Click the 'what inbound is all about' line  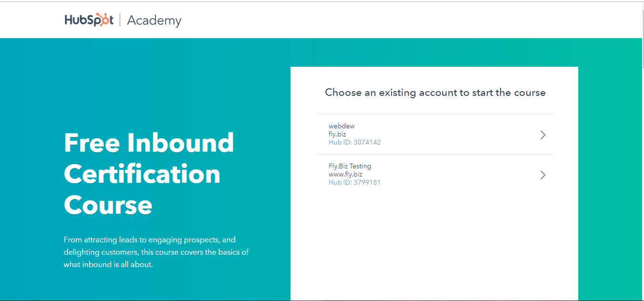(x=108, y=264)
